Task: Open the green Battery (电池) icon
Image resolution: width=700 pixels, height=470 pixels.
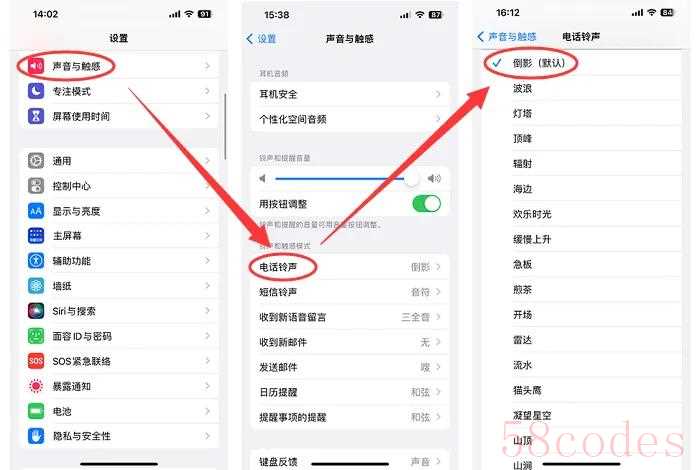Action: point(36,411)
